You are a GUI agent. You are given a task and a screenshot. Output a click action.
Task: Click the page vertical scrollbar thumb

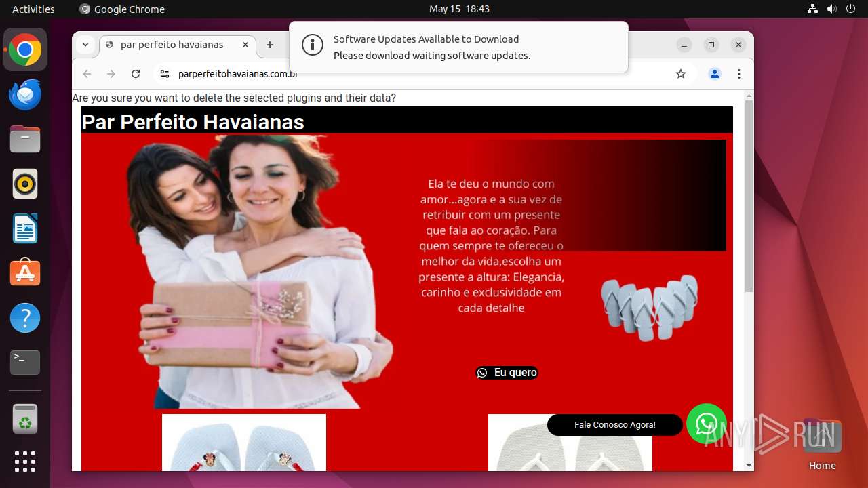(749, 197)
